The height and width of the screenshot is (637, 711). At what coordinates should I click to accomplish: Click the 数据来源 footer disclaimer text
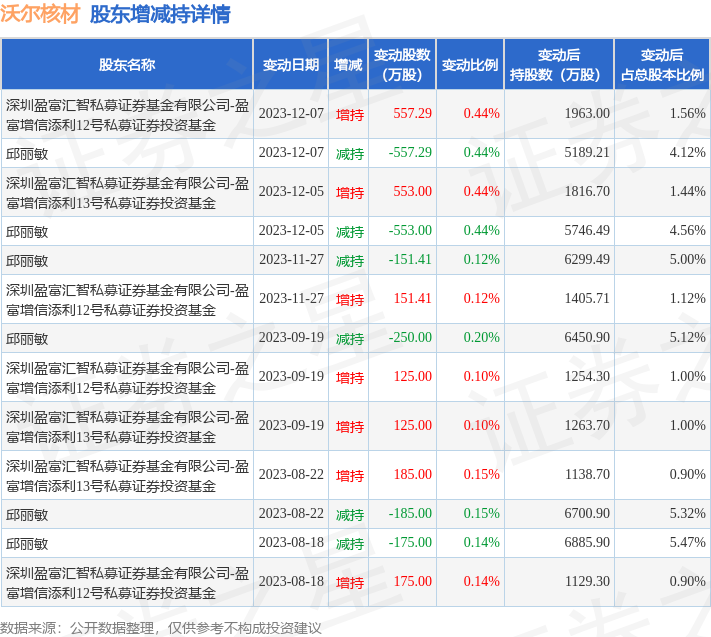point(161,628)
